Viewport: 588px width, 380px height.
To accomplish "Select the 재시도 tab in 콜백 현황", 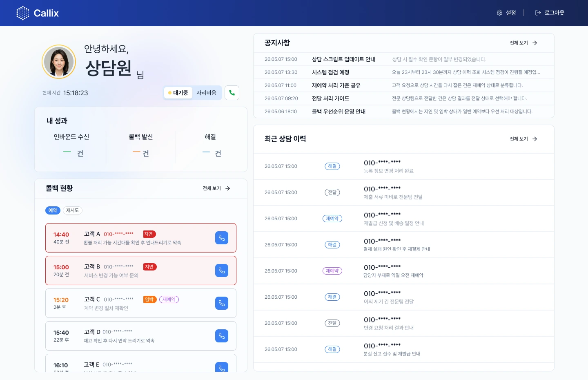I will click(x=72, y=210).
